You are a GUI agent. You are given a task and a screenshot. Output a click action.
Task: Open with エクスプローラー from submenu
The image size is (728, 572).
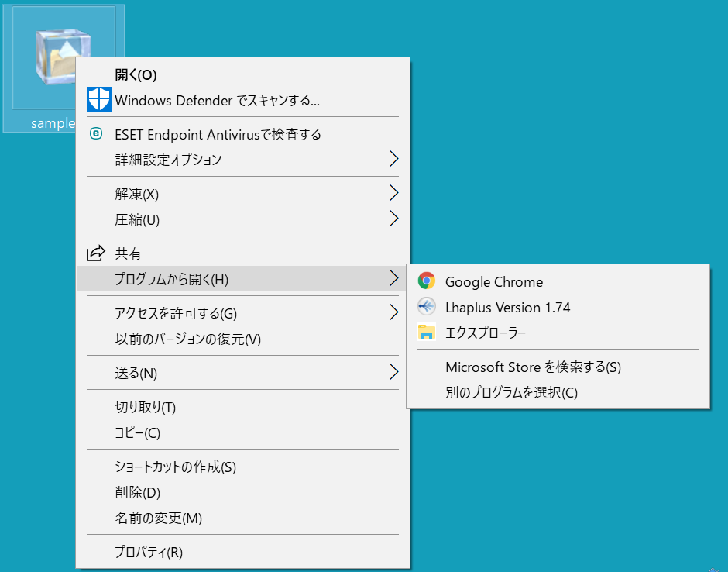pos(558,333)
